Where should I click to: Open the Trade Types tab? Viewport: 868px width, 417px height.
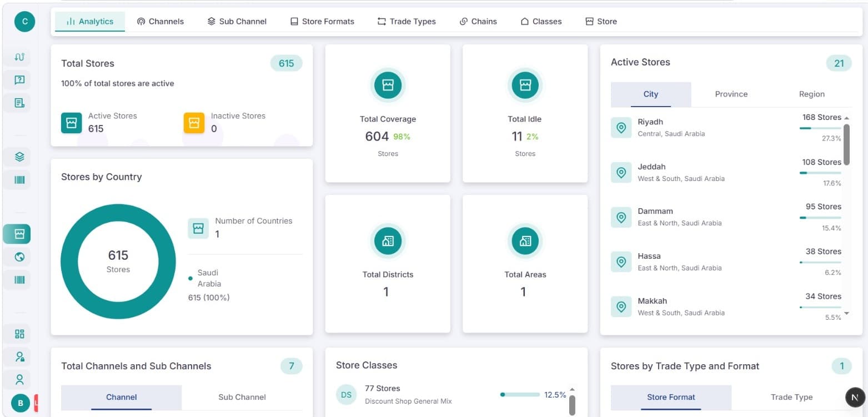407,22
